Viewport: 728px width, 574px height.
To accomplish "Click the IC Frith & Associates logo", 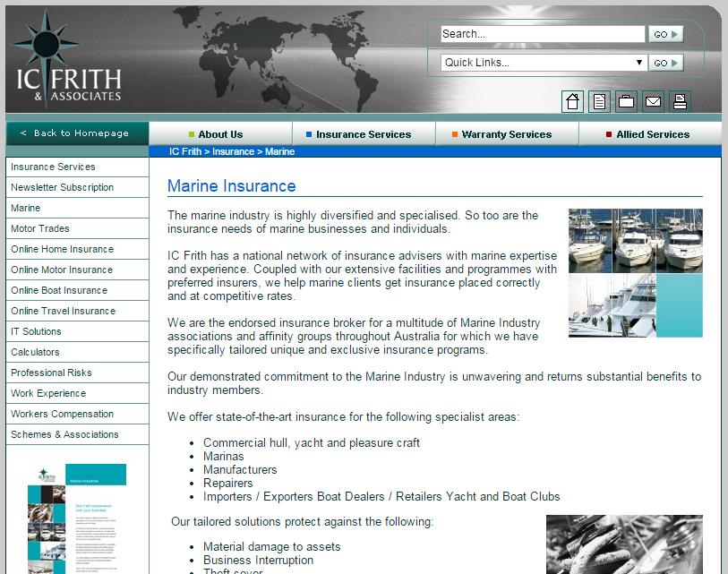I will [66, 58].
